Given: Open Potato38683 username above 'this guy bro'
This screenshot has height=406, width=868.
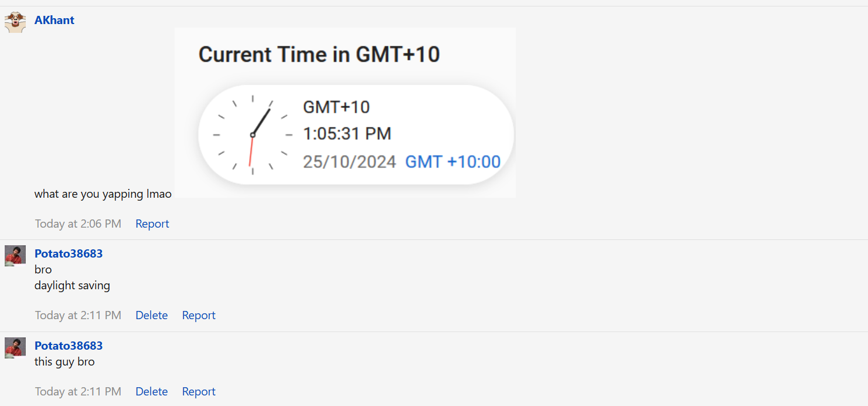Looking at the screenshot, I should point(69,346).
